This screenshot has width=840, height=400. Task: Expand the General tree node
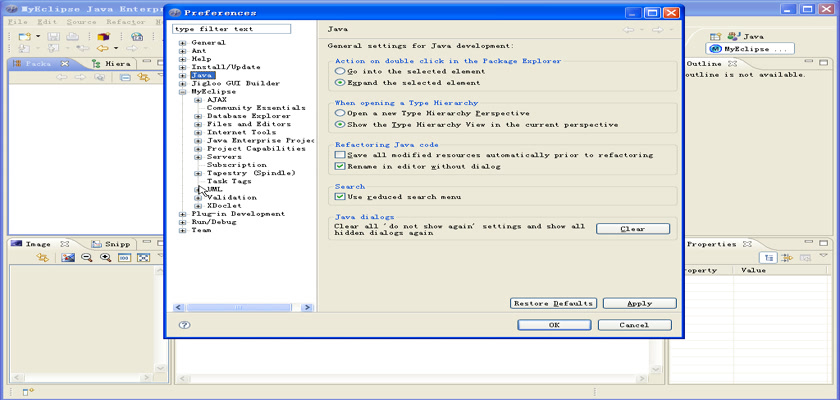(x=183, y=43)
